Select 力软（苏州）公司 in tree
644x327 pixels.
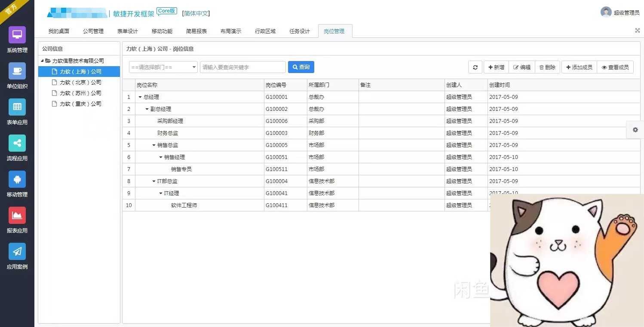(x=79, y=93)
